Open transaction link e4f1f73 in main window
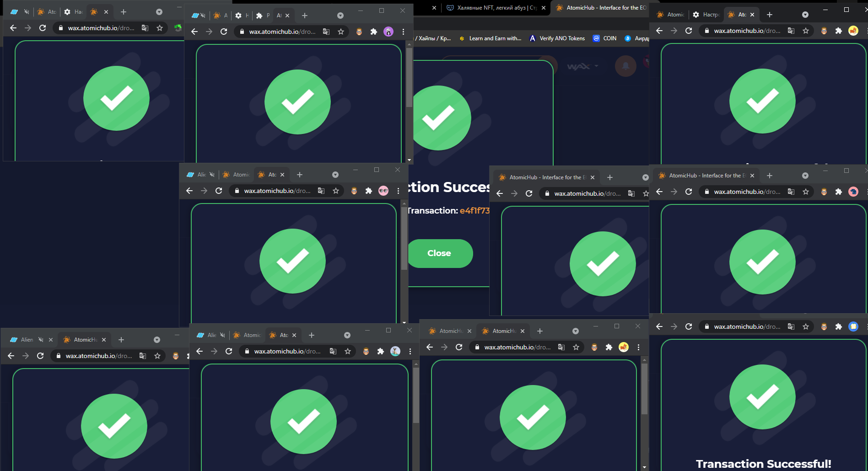 coord(474,210)
